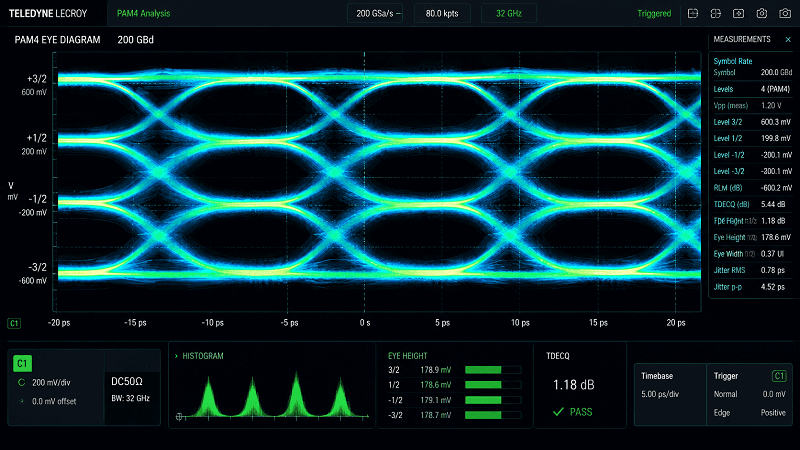Click the green C1 badge below the eye diagram
The width and height of the screenshot is (800, 450).
pyautogui.click(x=14, y=323)
